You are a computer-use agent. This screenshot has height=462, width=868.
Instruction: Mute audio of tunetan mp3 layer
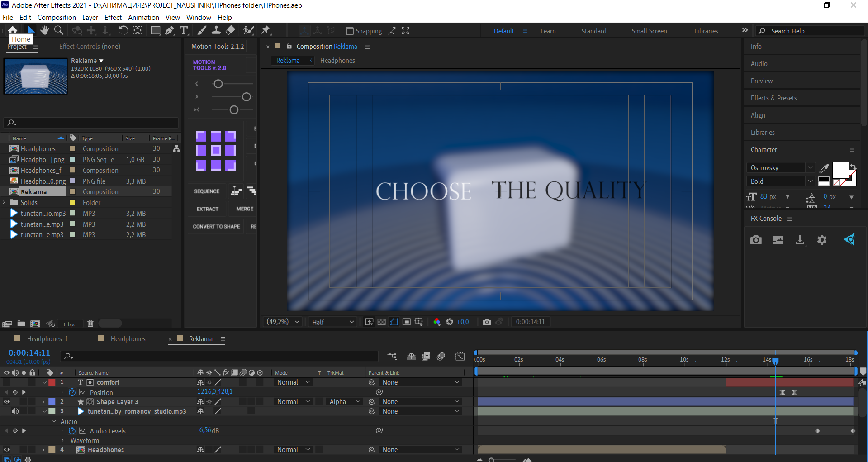point(15,411)
